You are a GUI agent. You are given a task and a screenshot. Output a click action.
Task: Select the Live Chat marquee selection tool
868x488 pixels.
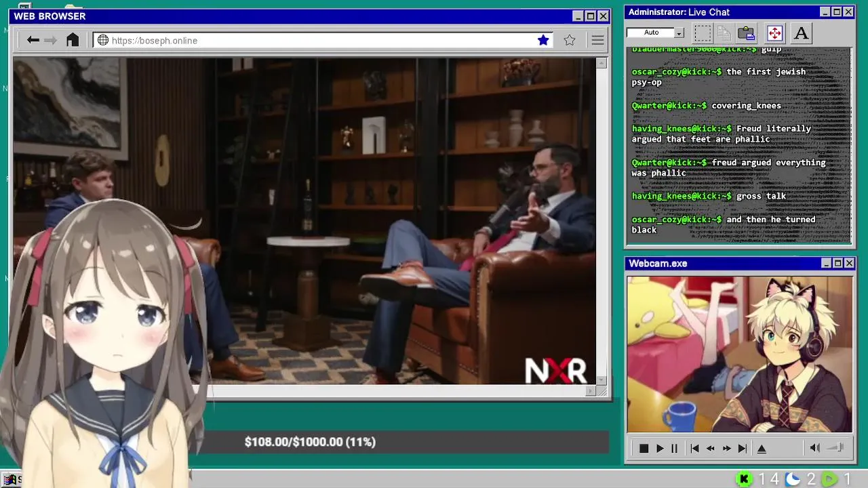[x=703, y=33]
